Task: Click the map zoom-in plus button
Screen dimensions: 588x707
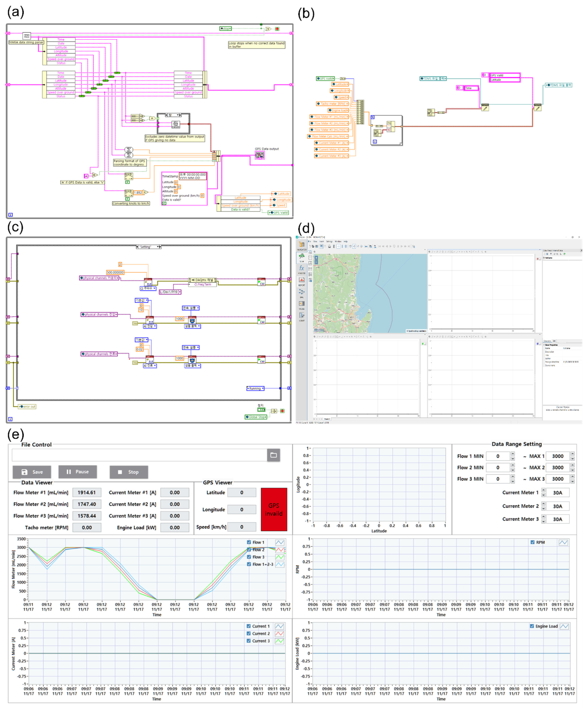Action: 316,257
